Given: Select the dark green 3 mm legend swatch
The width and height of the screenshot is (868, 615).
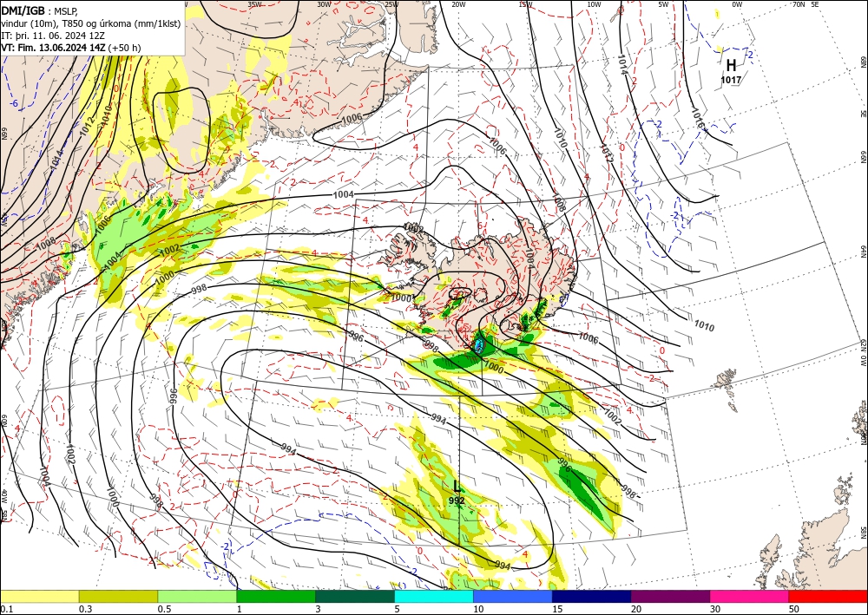Looking at the screenshot, I should [355, 596].
